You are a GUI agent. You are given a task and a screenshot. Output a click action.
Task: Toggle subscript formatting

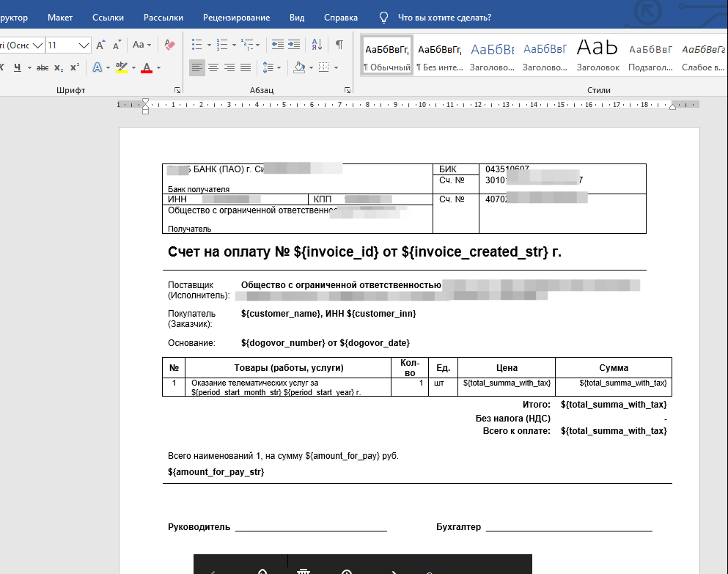point(59,67)
